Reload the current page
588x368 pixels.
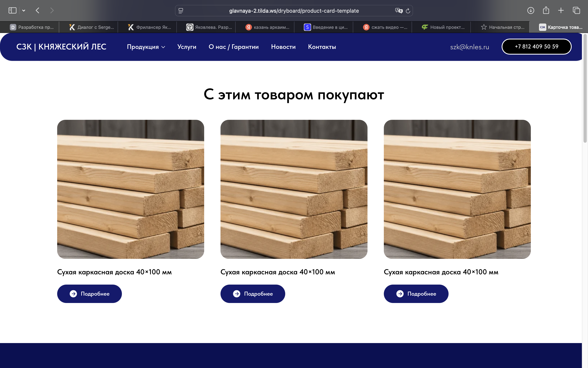click(x=408, y=11)
